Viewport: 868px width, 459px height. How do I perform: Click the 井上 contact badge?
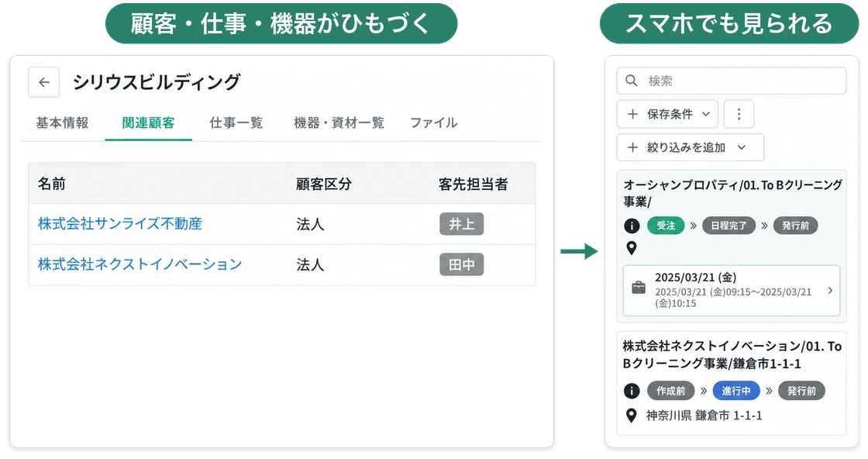462,224
